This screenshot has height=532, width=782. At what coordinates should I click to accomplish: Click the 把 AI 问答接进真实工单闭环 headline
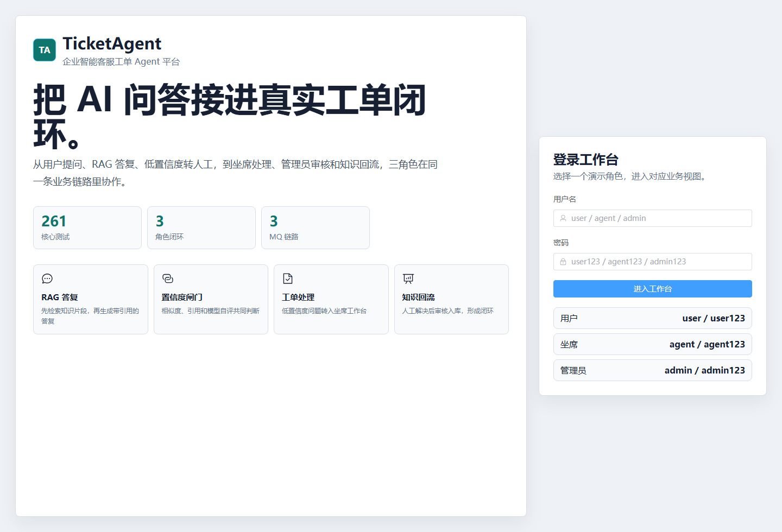[230, 116]
